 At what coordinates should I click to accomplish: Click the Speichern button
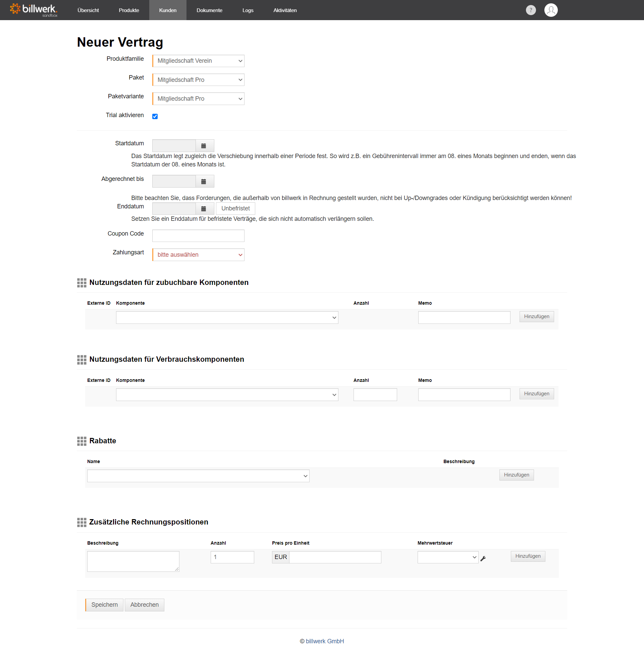point(104,605)
